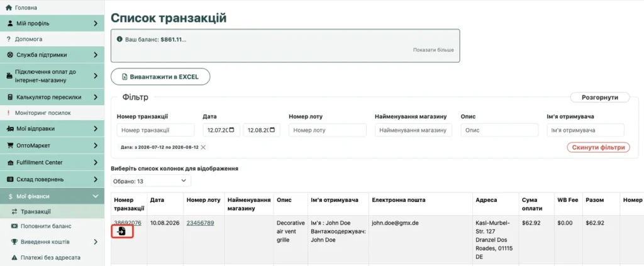Go to Головна menu item
The image size is (644, 266).
[x=52, y=8]
